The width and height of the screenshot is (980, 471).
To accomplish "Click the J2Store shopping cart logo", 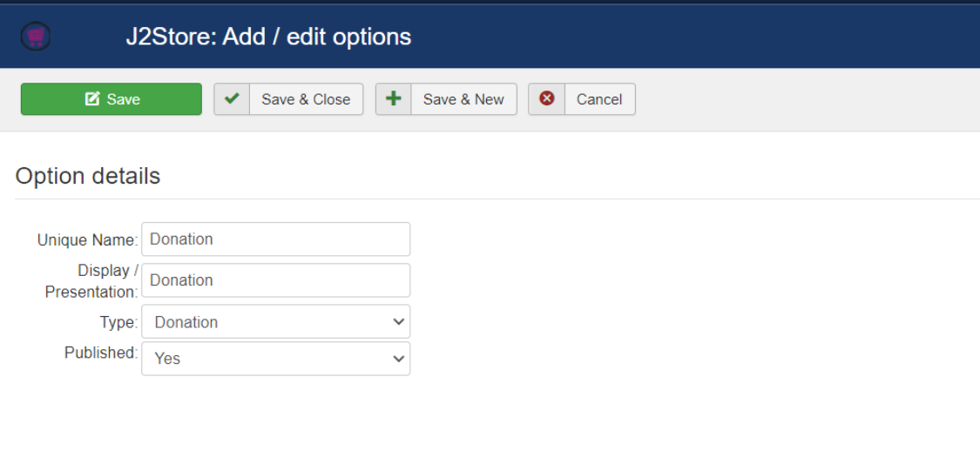I will (x=36, y=37).
